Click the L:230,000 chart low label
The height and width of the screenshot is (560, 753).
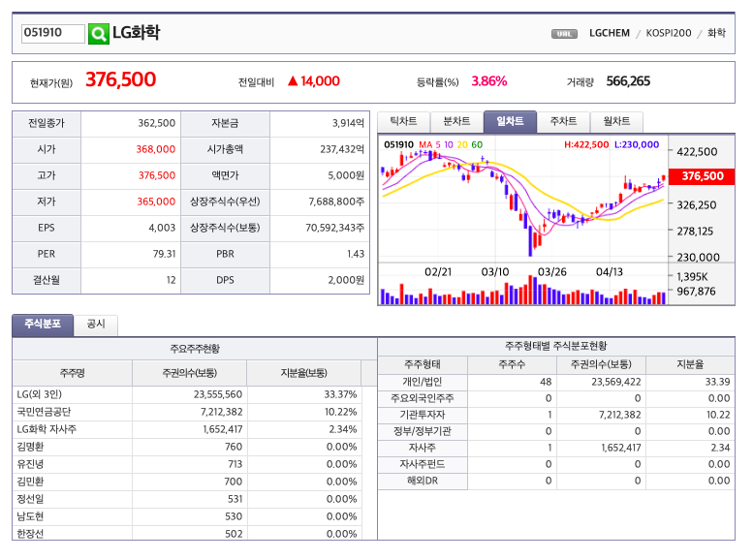click(637, 145)
